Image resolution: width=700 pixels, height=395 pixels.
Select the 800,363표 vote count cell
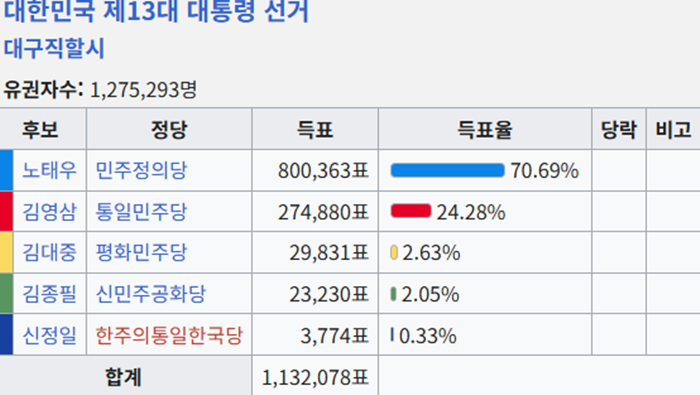(x=315, y=170)
